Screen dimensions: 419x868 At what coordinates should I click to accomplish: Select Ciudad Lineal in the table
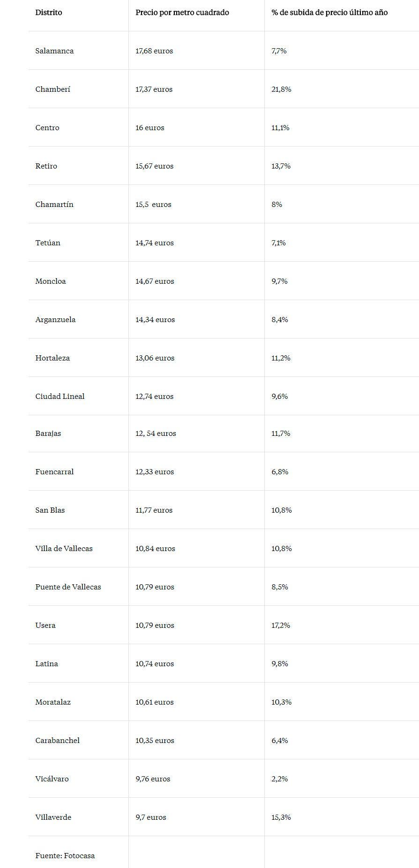[x=60, y=397]
